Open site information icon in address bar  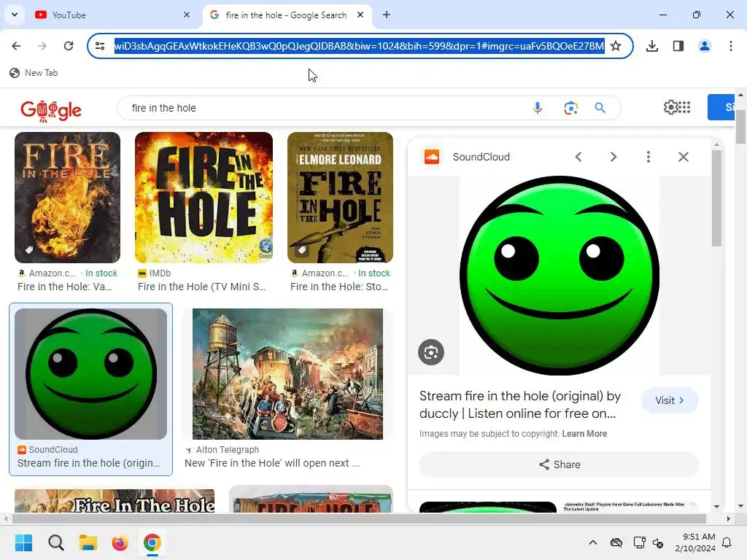(x=100, y=46)
